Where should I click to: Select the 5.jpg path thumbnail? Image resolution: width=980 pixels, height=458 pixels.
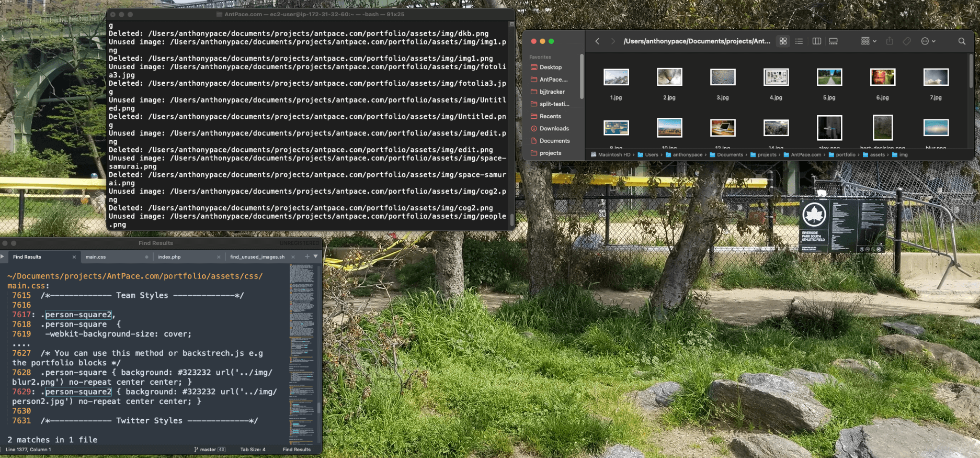pos(829,77)
